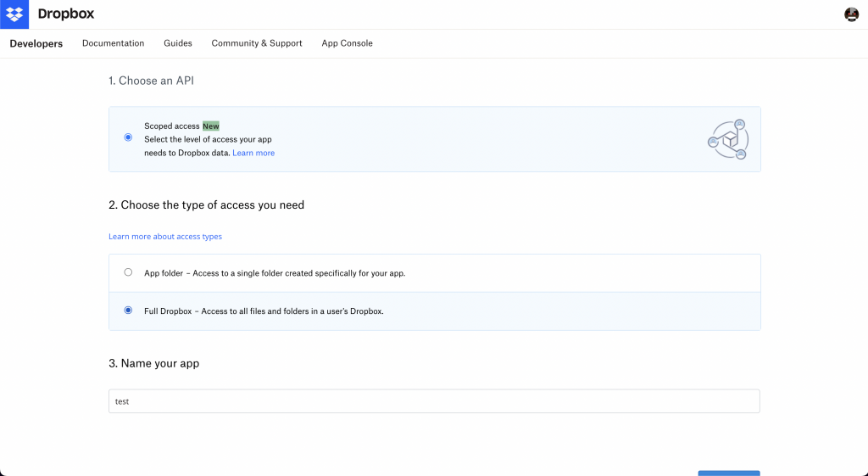This screenshot has height=476, width=868.
Task: Open Community & Support
Action: (257, 43)
